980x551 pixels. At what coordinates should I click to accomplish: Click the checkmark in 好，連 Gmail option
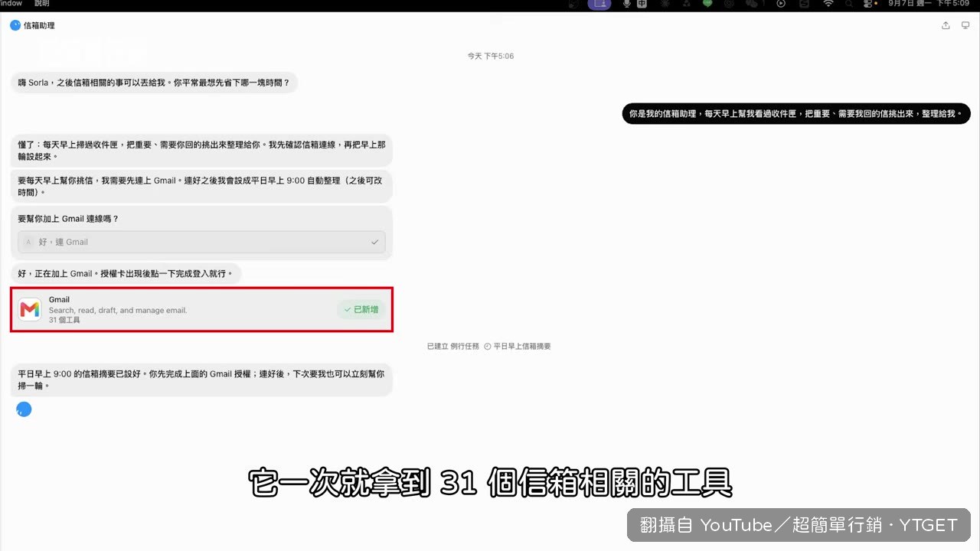[374, 242]
